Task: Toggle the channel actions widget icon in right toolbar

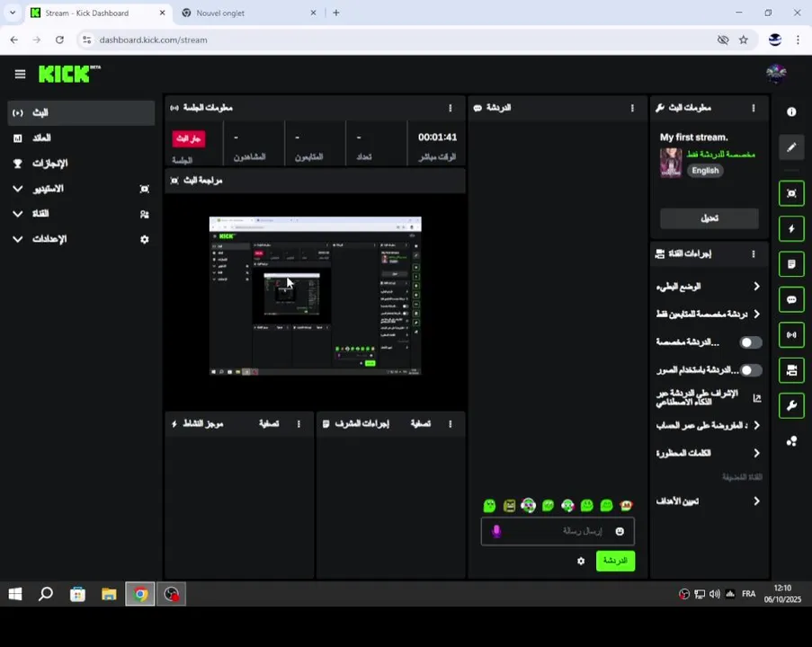Action: coord(791,370)
